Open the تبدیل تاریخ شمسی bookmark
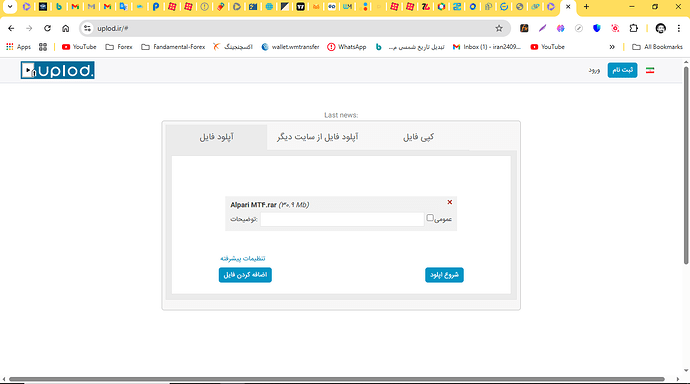 [410, 47]
